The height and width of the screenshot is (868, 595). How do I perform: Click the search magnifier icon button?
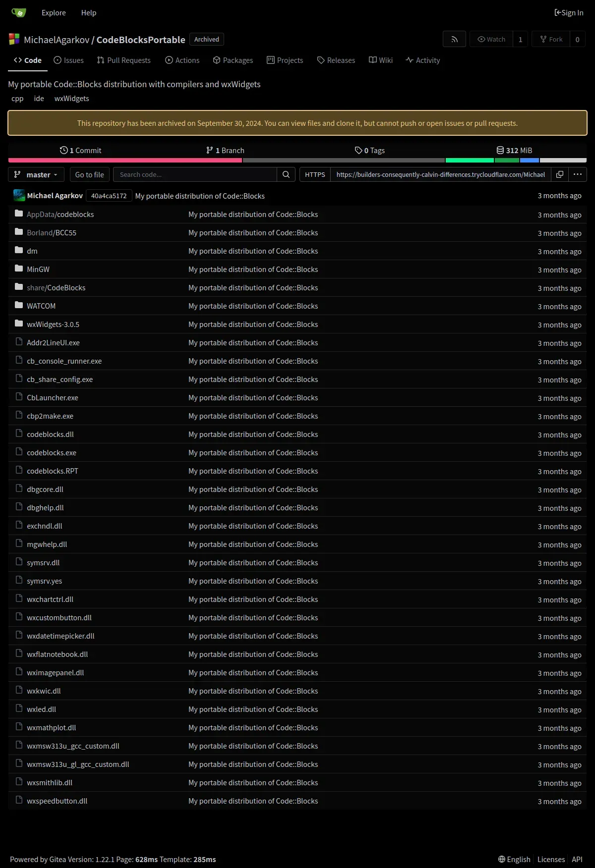(286, 174)
